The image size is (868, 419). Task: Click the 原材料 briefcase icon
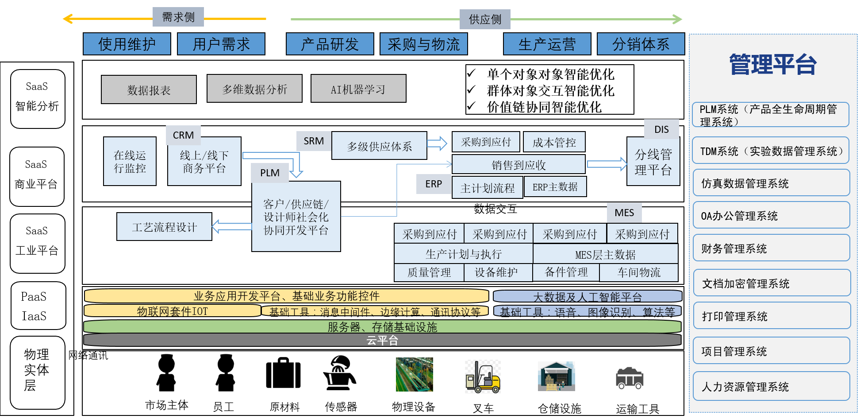(283, 373)
